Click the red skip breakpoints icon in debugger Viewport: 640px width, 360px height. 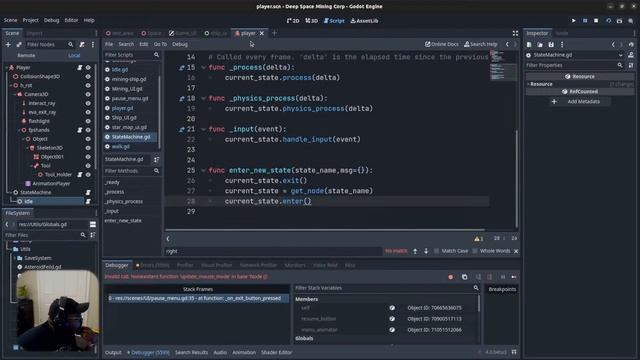coord(451,277)
